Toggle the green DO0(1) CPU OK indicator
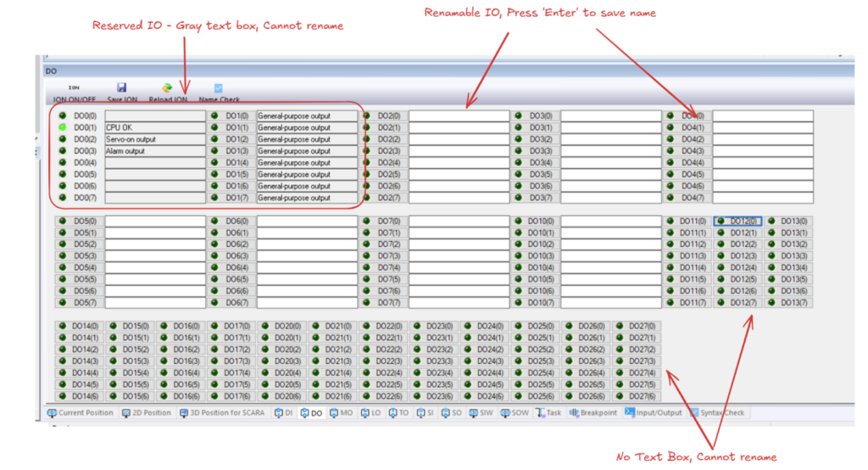Viewport: 868px width, 470px height. coord(63,127)
